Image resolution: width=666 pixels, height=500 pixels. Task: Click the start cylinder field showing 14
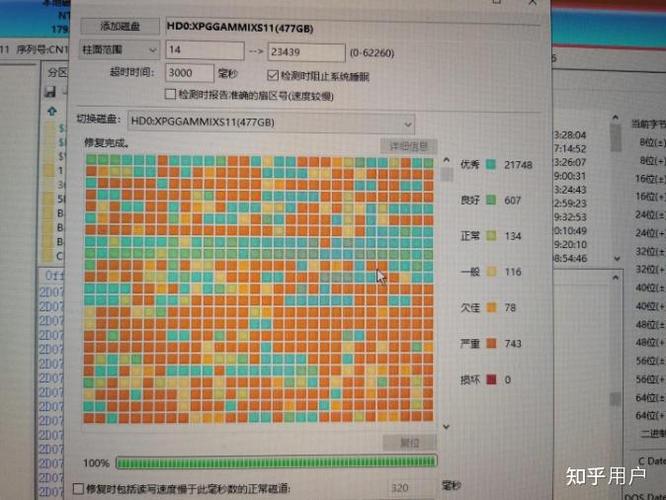click(205, 50)
